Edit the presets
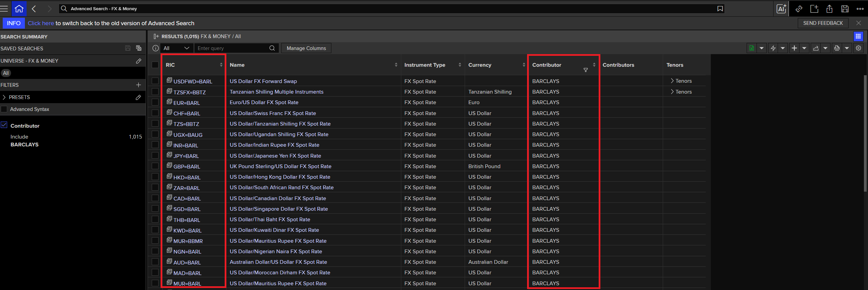This screenshot has width=868, height=290. 138,97
